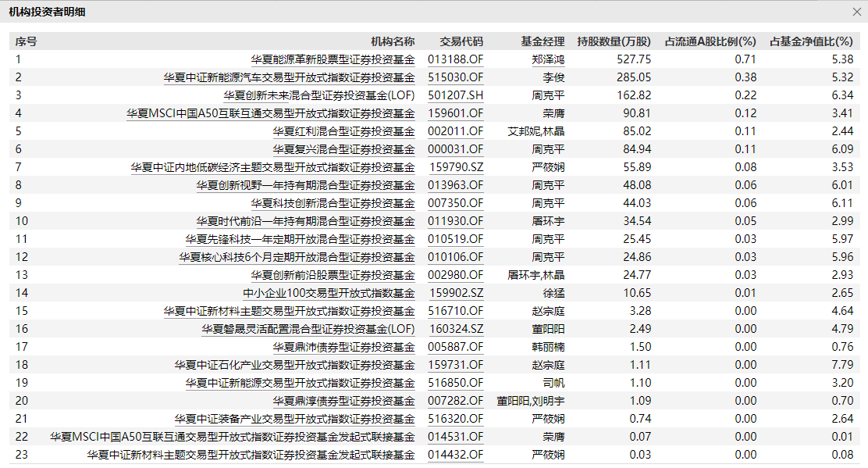Open fund 华夏中证新材料主题交易型开放式指数证券投资基金 in row 15
The width and height of the screenshot is (868, 468).
click(x=289, y=311)
